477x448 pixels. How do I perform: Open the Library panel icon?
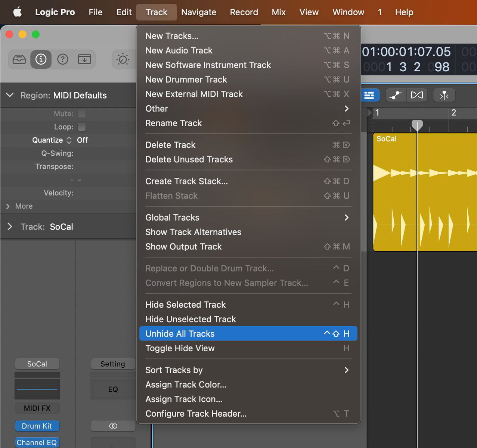19,59
